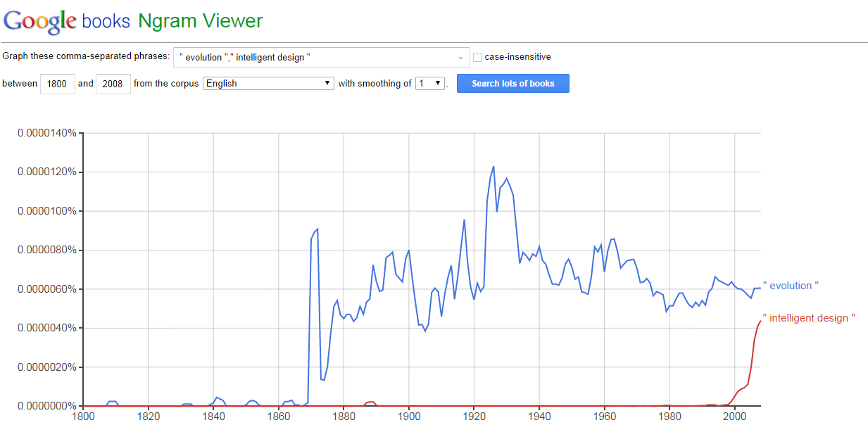Open the English corpus dropdown
This screenshot has width=868, height=432.
(268, 83)
